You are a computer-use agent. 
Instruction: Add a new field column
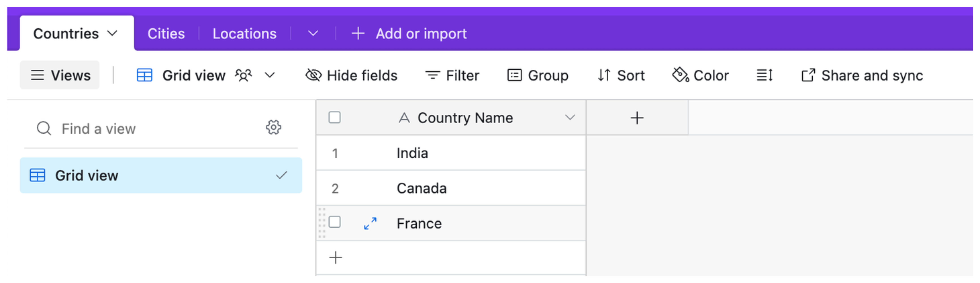637,118
